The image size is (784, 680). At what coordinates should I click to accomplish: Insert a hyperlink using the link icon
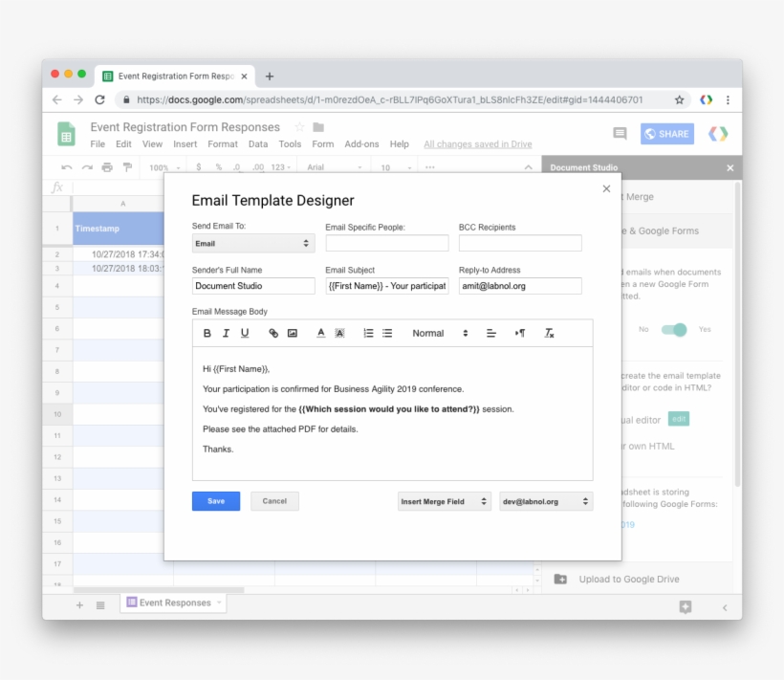[x=273, y=333]
